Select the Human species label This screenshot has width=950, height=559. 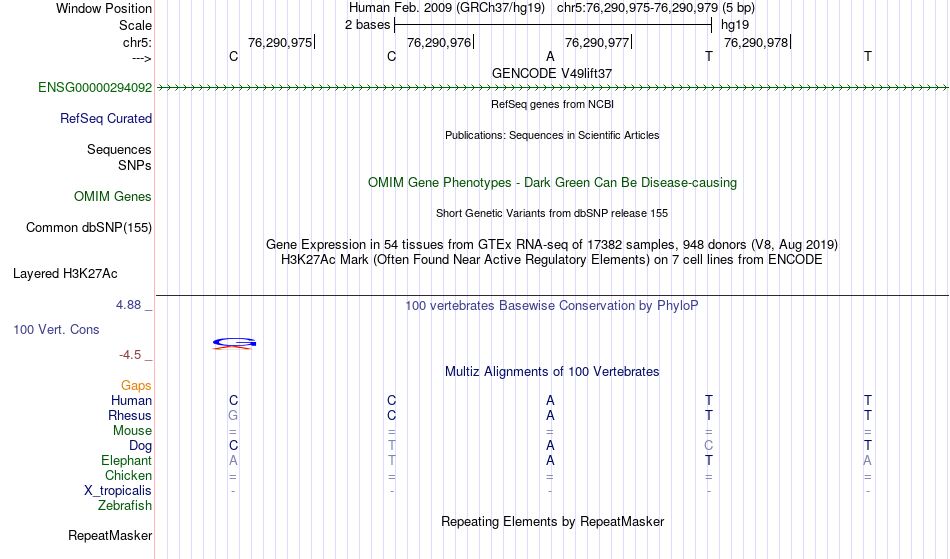[131, 401]
